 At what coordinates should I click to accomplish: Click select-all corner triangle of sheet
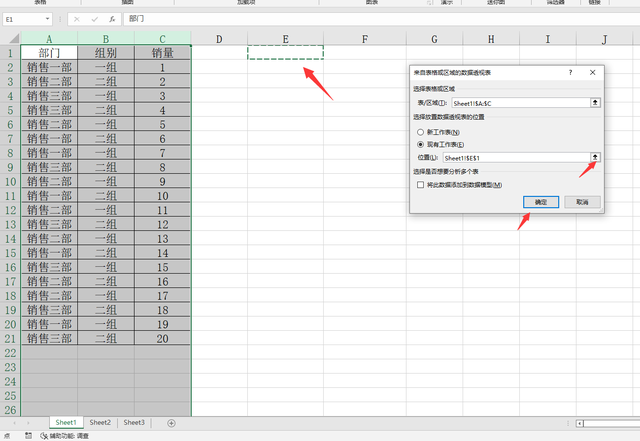(x=14, y=39)
